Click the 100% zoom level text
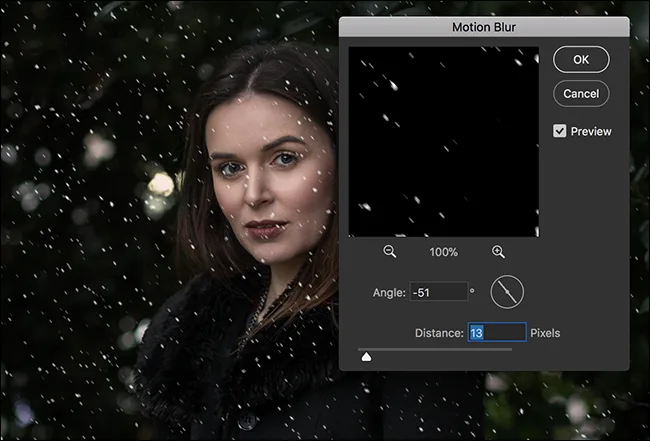The width and height of the screenshot is (650, 441). [443, 252]
